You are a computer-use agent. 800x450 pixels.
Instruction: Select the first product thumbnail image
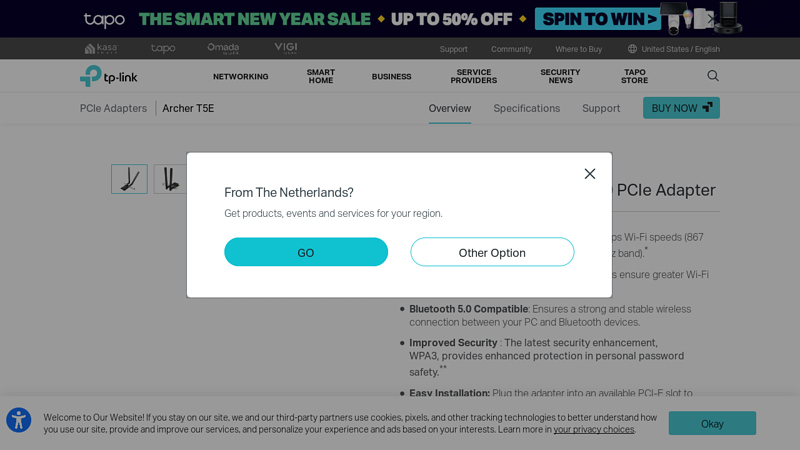(129, 179)
